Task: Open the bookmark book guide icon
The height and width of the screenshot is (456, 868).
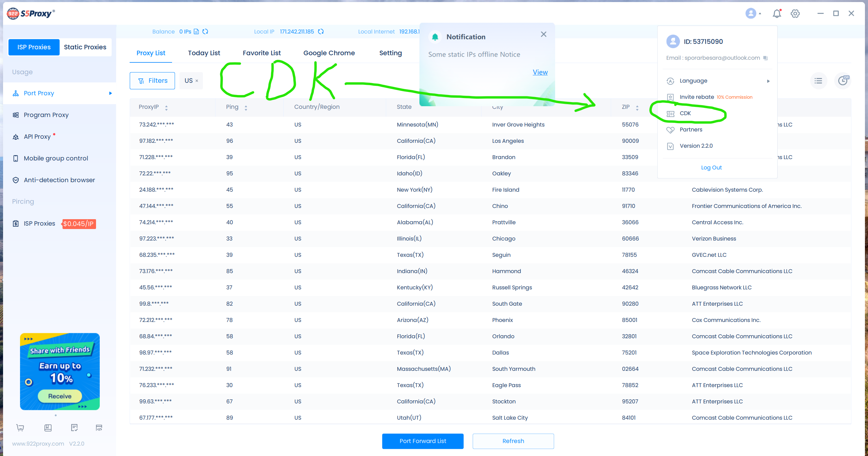Action: pos(48,427)
